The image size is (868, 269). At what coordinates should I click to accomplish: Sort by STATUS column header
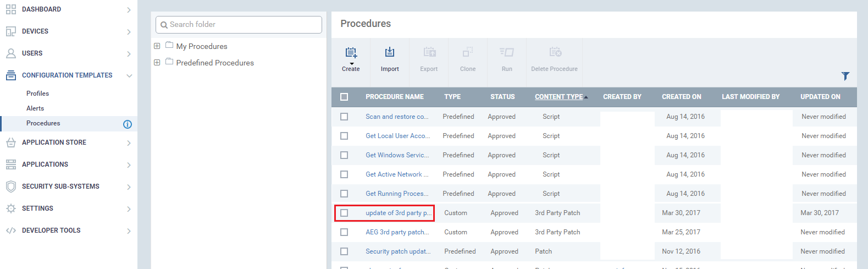502,97
